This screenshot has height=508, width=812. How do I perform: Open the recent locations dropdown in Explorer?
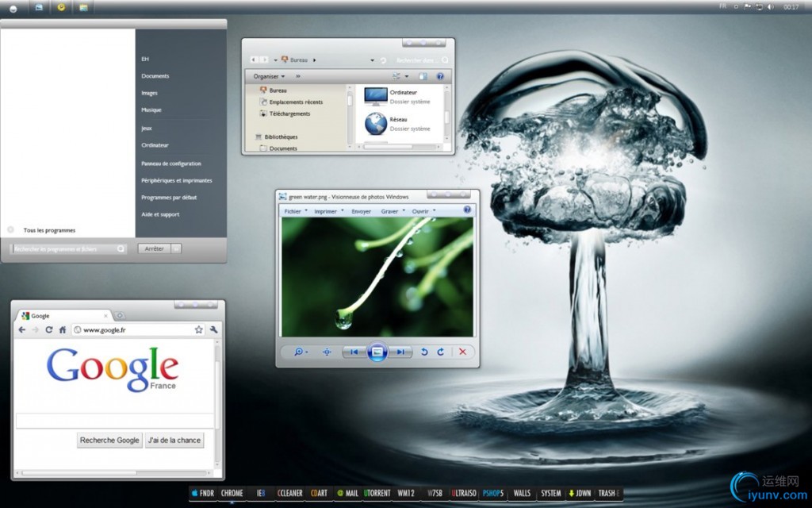pos(275,60)
